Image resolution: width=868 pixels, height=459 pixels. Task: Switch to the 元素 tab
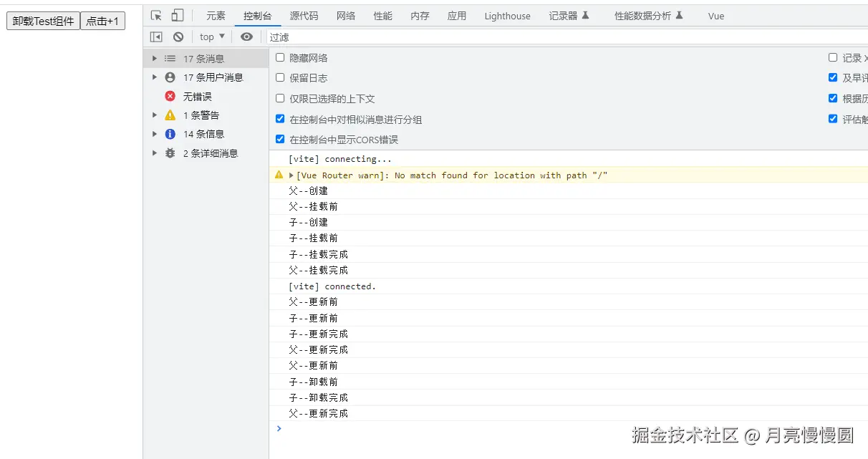coord(216,16)
